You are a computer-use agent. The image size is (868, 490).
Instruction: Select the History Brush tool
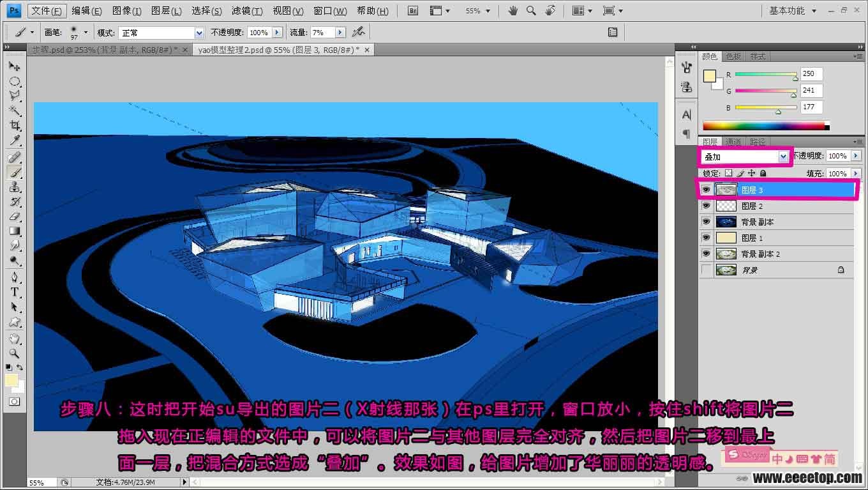pos(15,202)
